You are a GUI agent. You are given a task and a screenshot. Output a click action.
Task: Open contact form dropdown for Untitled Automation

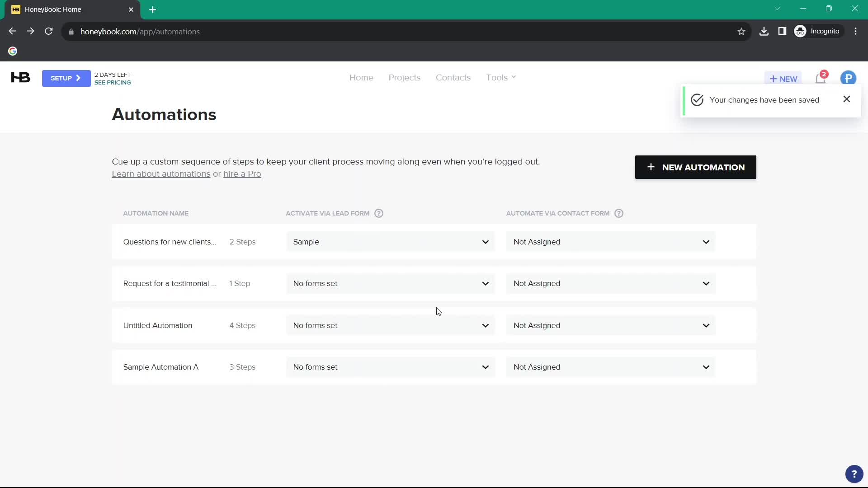(611, 325)
